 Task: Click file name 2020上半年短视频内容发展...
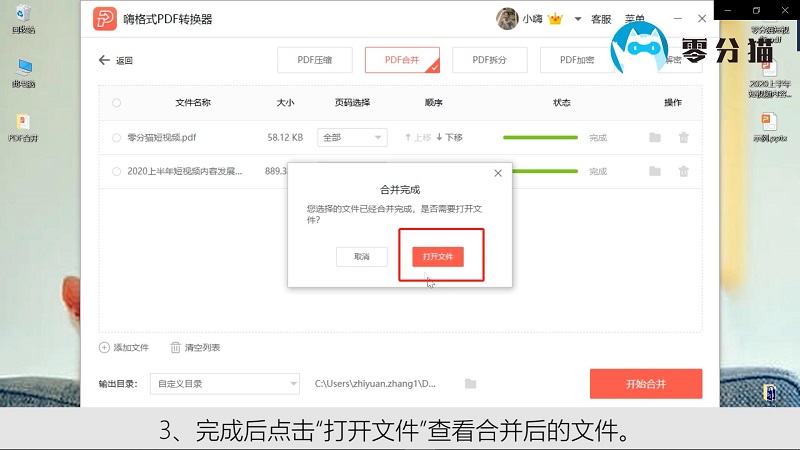coord(185,171)
